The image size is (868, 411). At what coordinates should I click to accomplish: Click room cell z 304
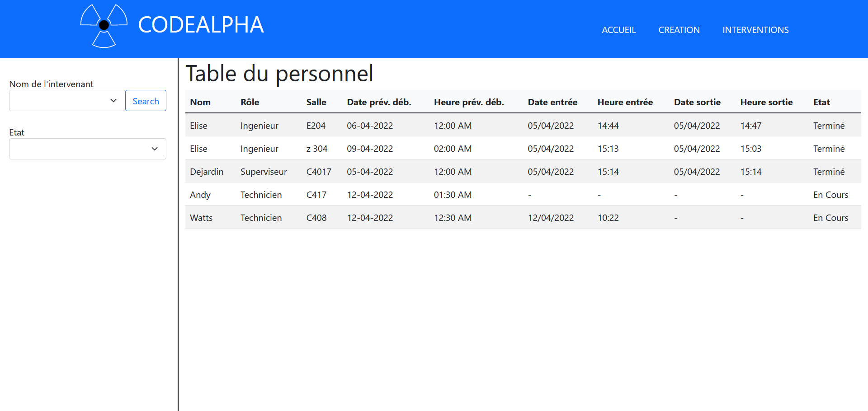pyautogui.click(x=316, y=149)
